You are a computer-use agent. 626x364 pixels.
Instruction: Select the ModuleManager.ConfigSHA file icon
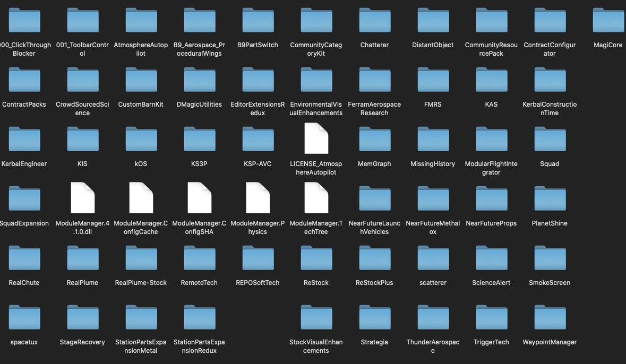pyautogui.click(x=200, y=197)
